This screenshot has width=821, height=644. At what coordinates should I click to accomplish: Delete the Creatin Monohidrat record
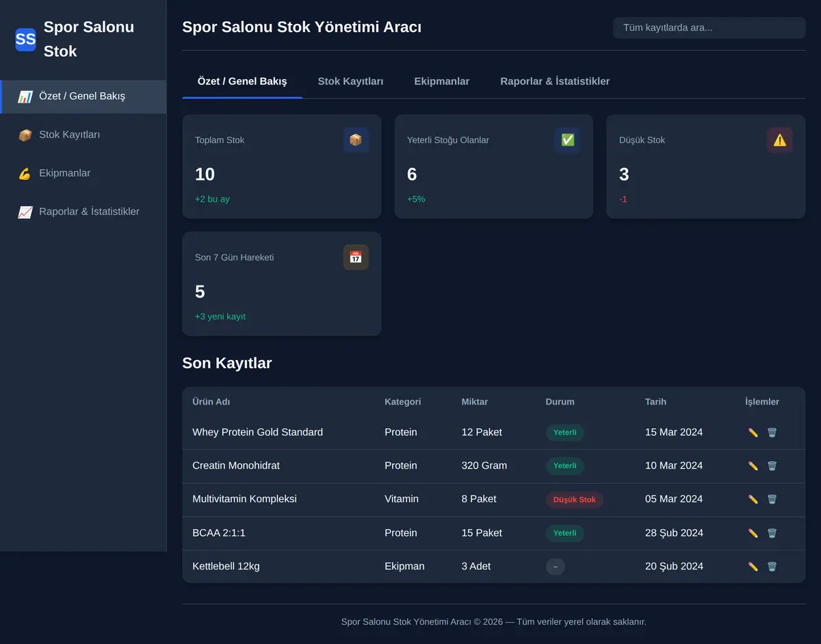coord(772,466)
